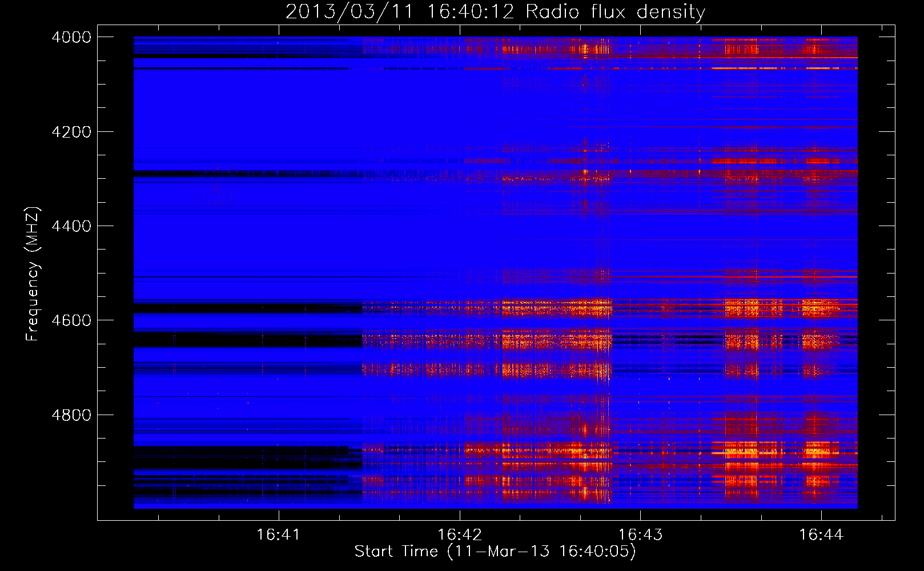Select the 4800 frequency tick label

(x=71, y=415)
